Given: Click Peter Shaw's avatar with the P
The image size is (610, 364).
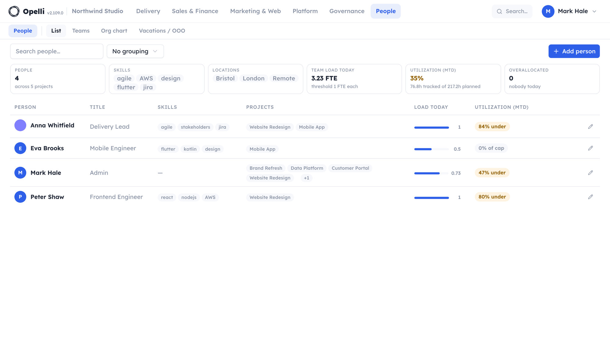Looking at the screenshot, I should point(20,197).
